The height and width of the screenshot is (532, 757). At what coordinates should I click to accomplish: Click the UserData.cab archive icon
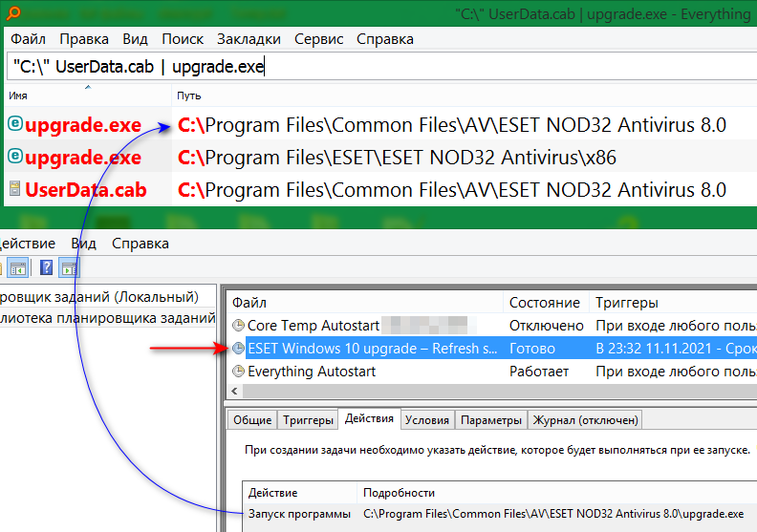coord(15,188)
